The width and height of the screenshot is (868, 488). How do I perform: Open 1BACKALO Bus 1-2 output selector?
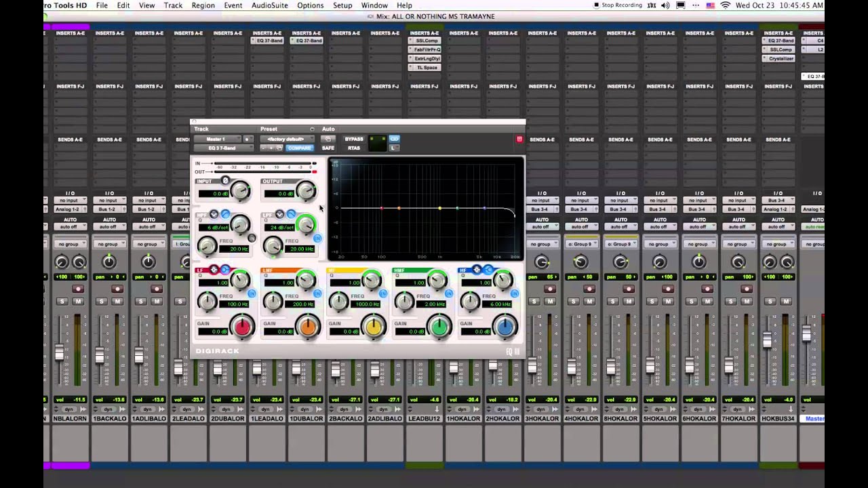pos(109,209)
